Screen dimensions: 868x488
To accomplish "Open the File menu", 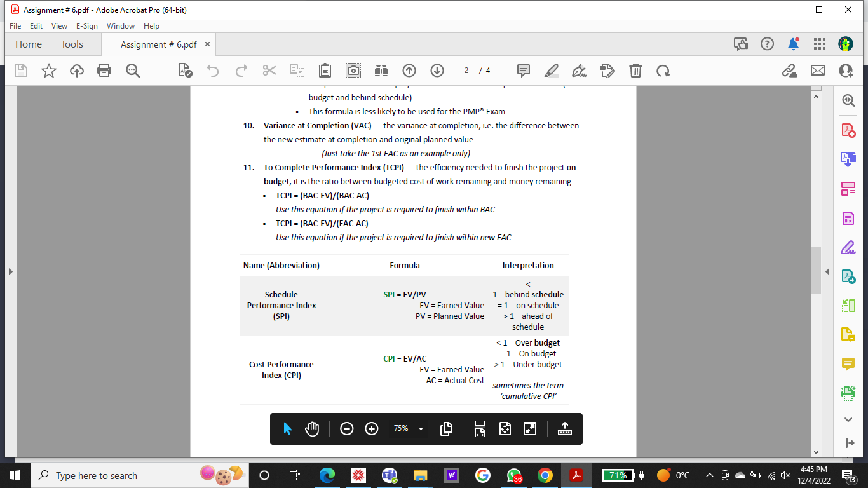I will [15, 26].
